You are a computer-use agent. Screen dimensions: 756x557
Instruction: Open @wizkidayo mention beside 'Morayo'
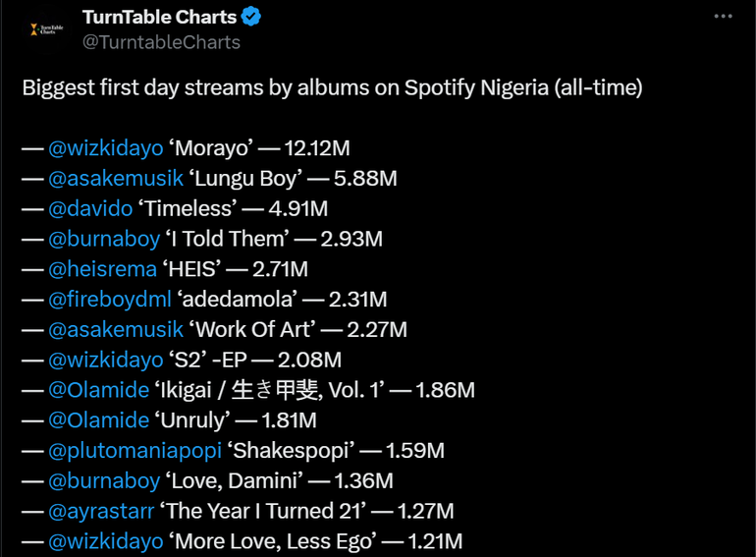pos(106,148)
